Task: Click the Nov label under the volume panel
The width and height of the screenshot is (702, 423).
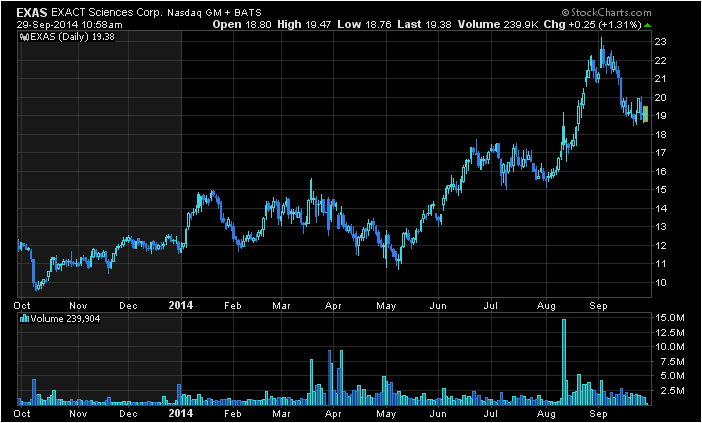Action: coord(78,413)
